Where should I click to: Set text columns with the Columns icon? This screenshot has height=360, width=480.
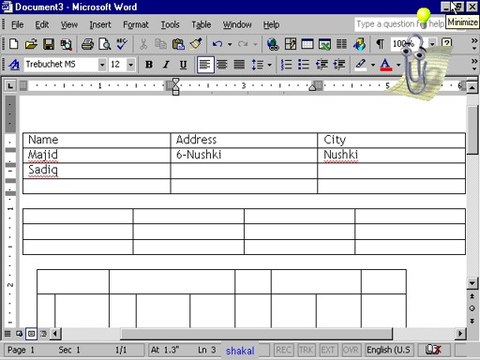click(x=342, y=44)
